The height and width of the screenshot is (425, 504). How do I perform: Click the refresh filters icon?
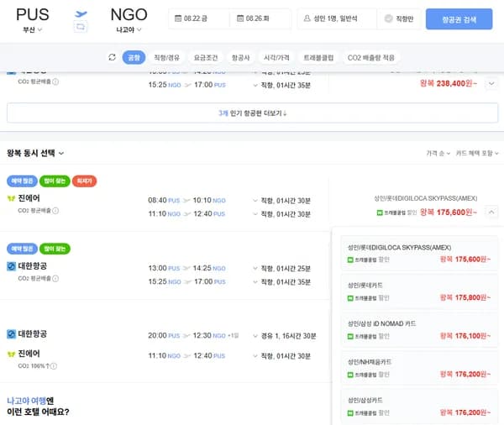[113, 57]
